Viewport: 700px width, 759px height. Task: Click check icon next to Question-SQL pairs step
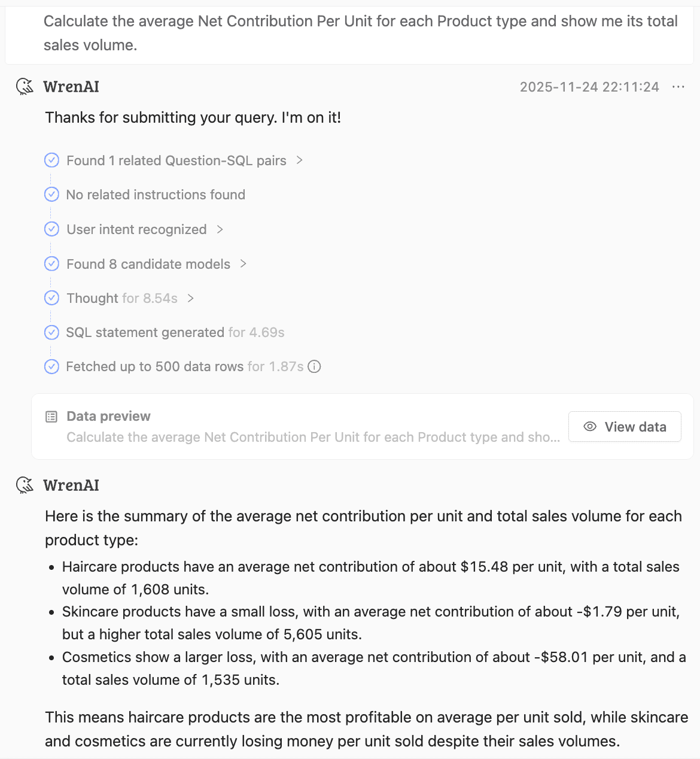coord(52,160)
